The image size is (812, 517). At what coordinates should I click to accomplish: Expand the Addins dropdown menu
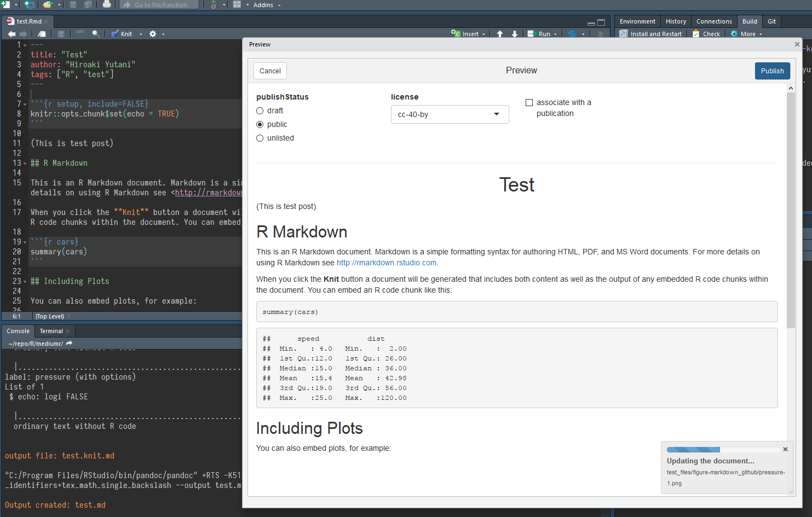click(266, 5)
